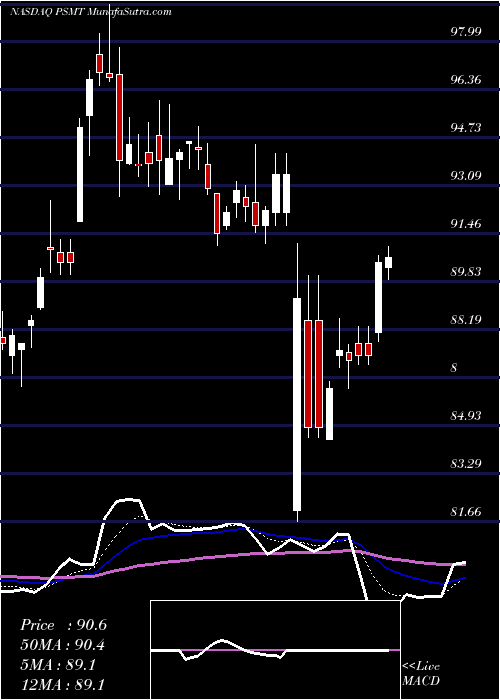The height and width of the screenshot is (700, 500).
Task: Click the last white candlestick on the chart
Action: tap(388, 262)
